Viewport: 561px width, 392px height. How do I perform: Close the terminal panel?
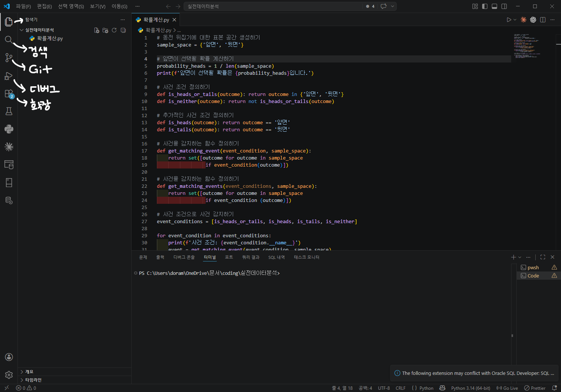(x=552, y=257)
